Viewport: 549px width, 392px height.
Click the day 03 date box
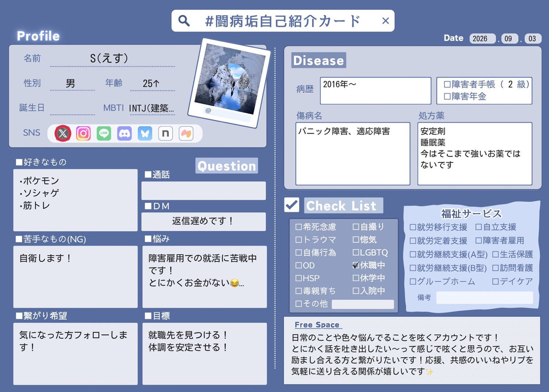click(x=533, y=38)
